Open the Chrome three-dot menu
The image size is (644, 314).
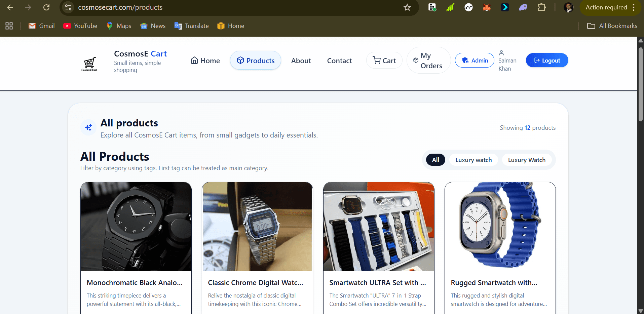tap(634, 7)
